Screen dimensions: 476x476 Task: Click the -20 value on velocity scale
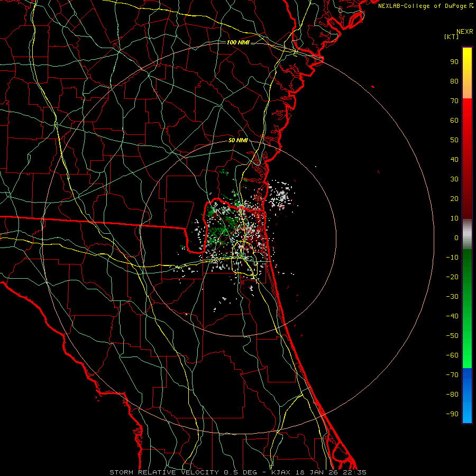click(x=452, y=277)
